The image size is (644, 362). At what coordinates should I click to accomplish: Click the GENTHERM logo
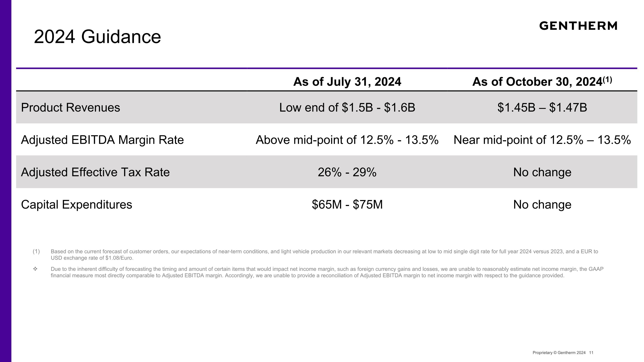click(578, 26)
